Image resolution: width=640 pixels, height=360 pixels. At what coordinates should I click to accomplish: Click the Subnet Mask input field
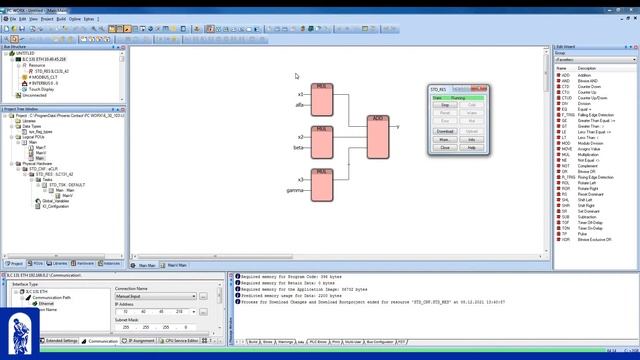click(156, 327)
